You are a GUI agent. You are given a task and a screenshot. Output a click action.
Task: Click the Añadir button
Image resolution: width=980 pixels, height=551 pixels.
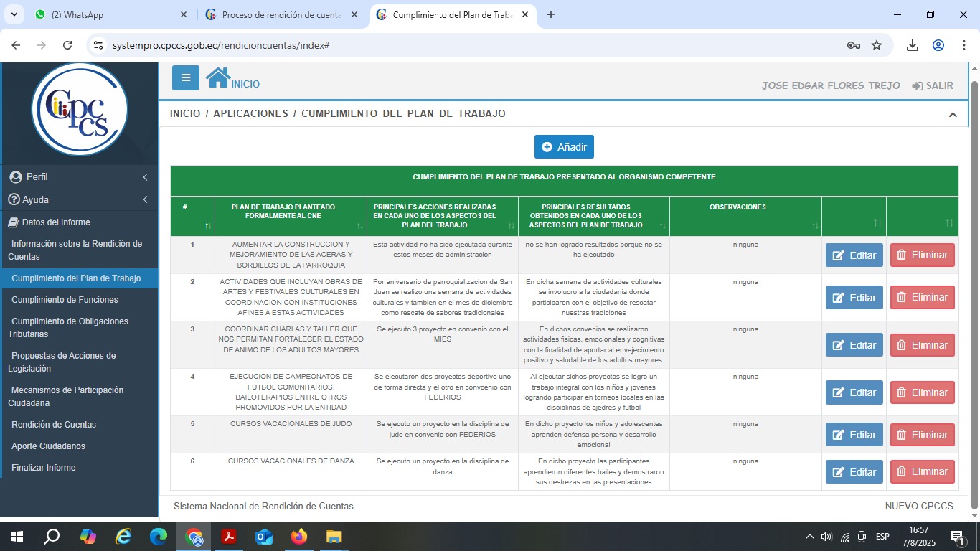(564, 147)
